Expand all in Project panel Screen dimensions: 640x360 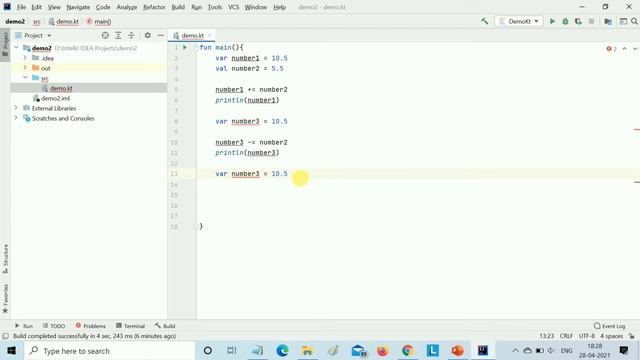(x=118, y=36)
